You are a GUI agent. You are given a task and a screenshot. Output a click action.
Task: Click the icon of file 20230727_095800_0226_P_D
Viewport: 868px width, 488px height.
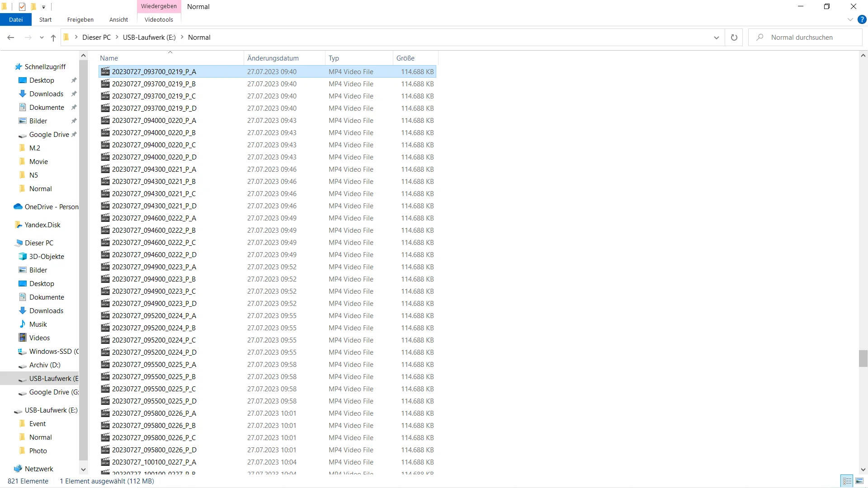(105, 450)
